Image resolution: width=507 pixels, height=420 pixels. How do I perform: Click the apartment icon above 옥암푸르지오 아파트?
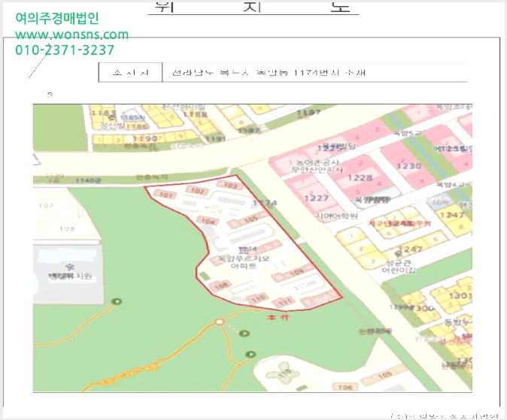[244, 249]
